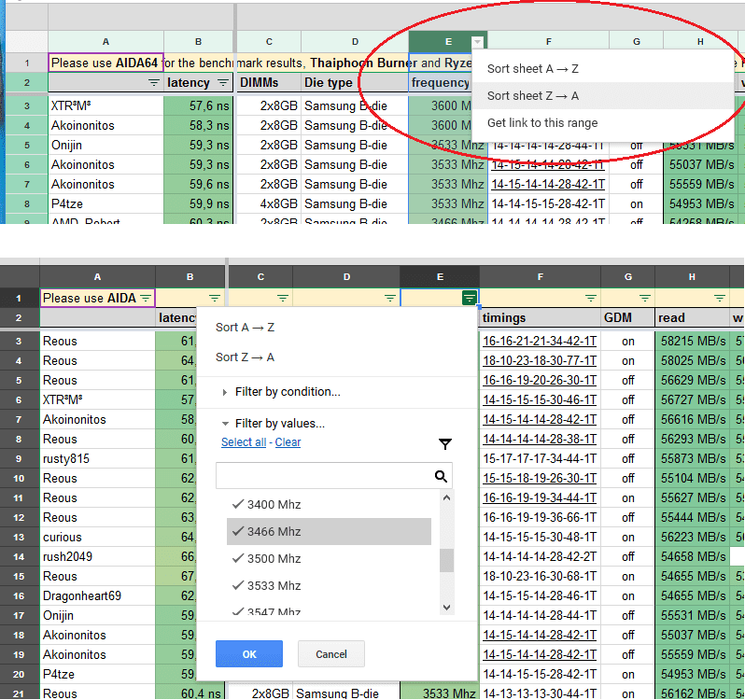
Task: Open column E dropdown arrow in upper sheet
Action: (x=477, y=42)
